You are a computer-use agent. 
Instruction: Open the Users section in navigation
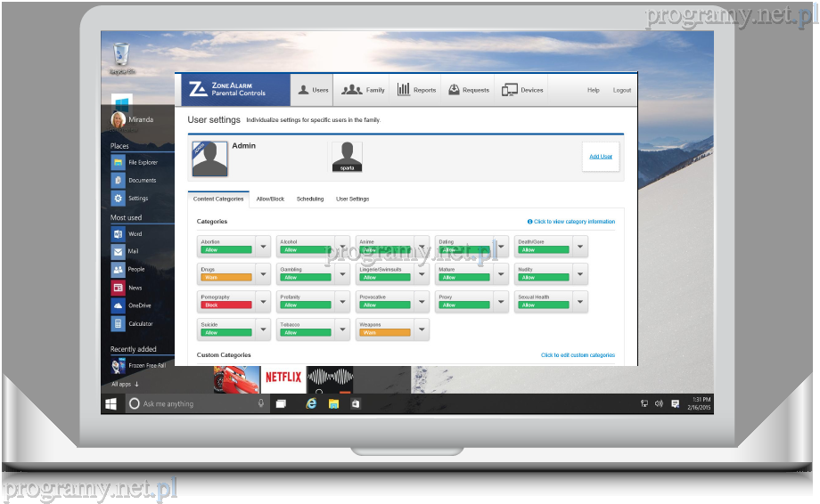[313, 90]
